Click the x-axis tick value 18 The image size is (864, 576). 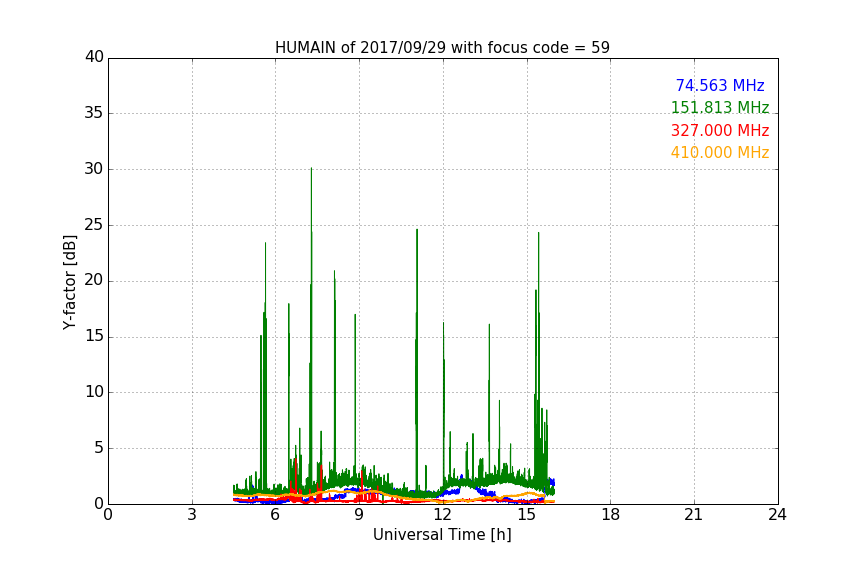(611, 515)
